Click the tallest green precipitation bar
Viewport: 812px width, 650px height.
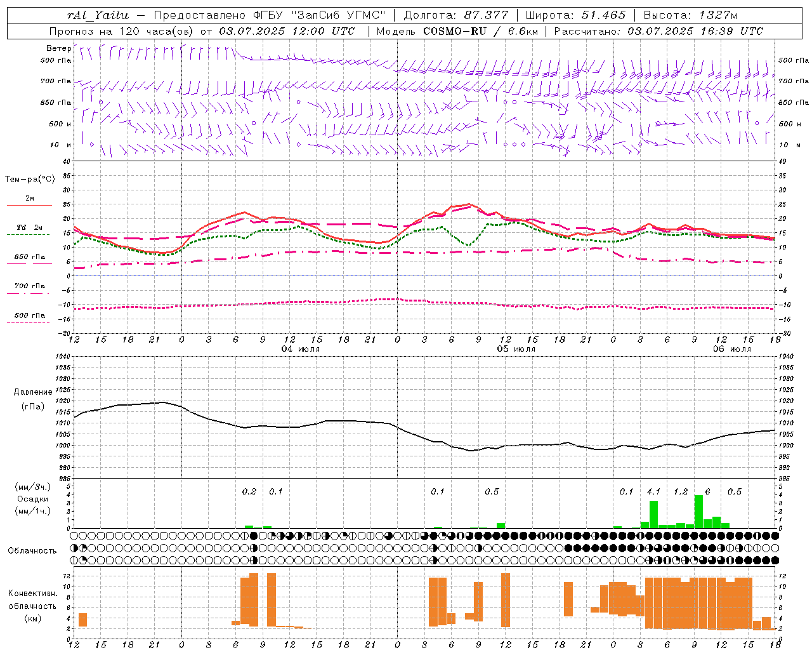pyautogui.click(x=698, y=512)
